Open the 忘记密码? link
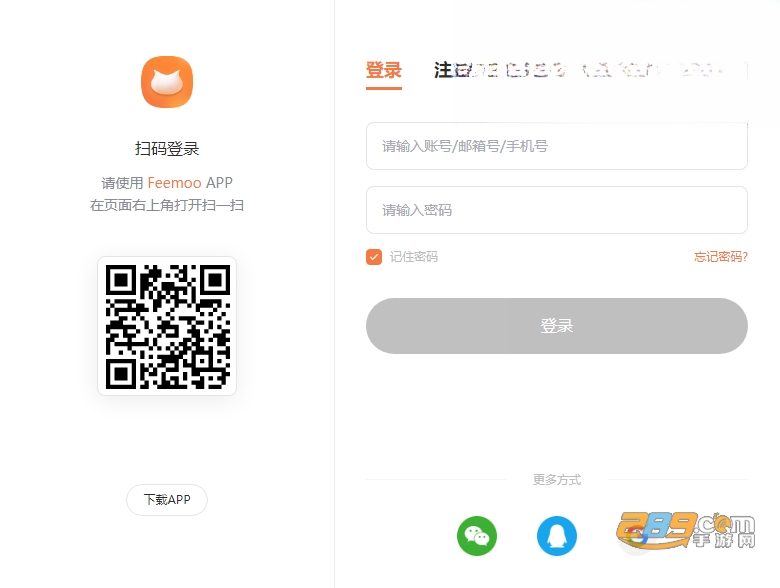The image size is (780, 588). (721, 257)
